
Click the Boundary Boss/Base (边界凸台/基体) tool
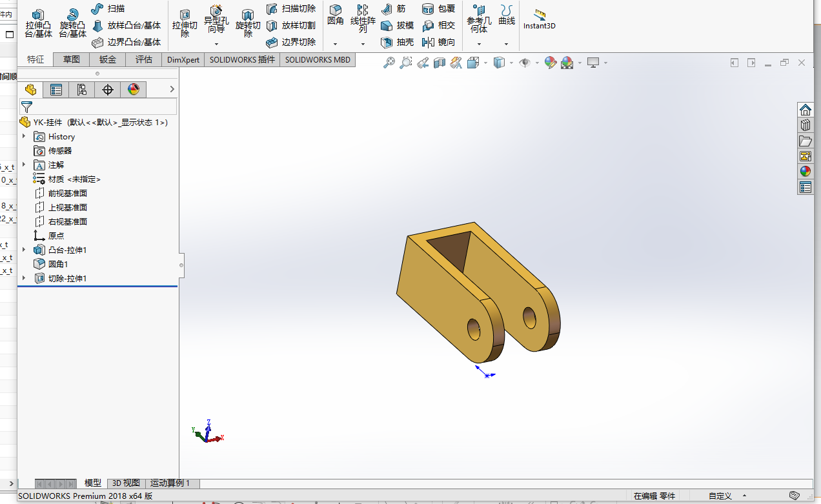coord(126,42)
